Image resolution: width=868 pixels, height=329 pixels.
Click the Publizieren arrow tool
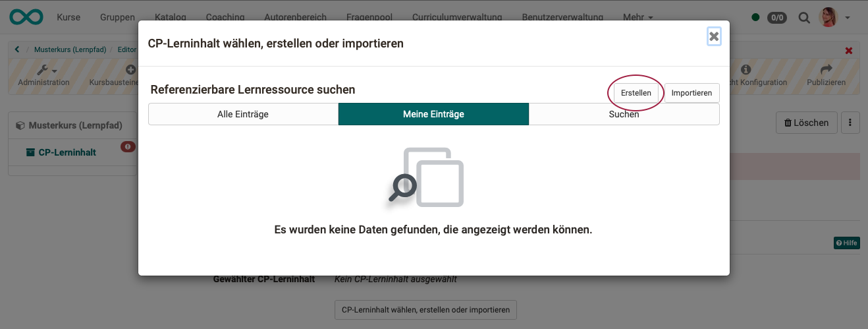click(826, 75)
